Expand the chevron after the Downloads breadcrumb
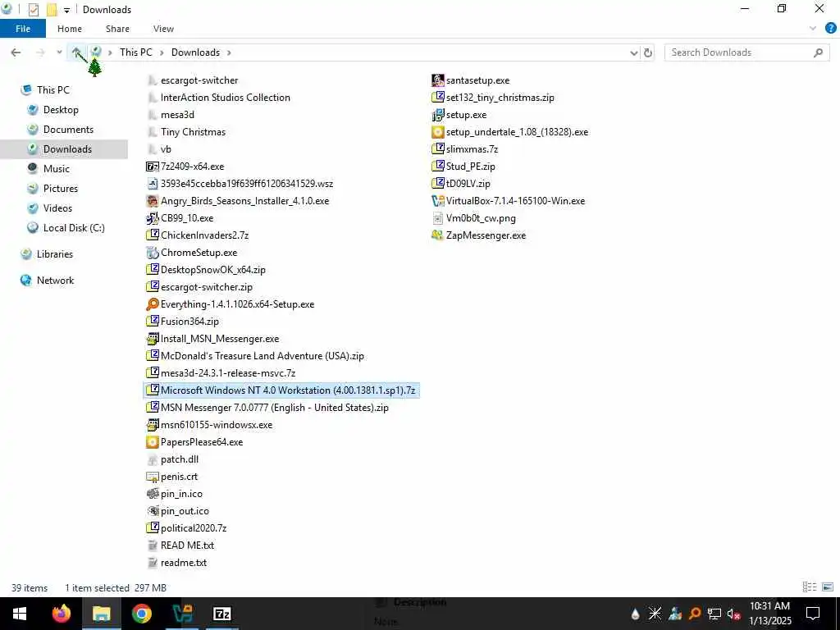 click(x=230, y=52)
